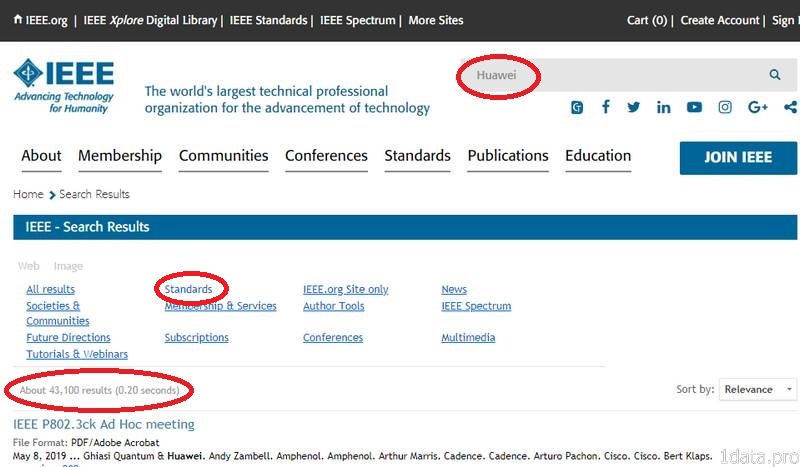Filter by IEEE Spectrum results link
The width and height of the screenshot is (800, 467).
click(476, 306)
